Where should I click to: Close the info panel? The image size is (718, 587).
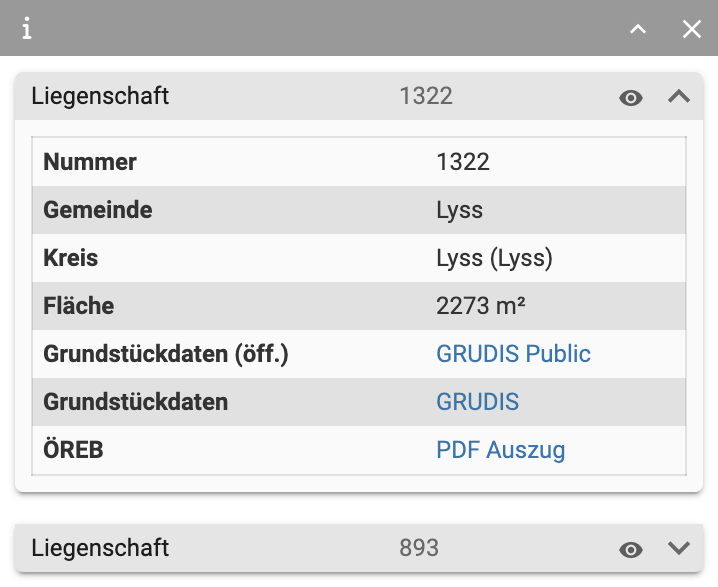tap(692, 29)
